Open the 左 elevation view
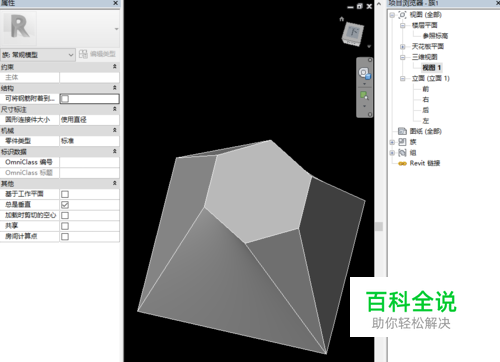The height and width of the screenshot is (362, 500). click(426, 121)
